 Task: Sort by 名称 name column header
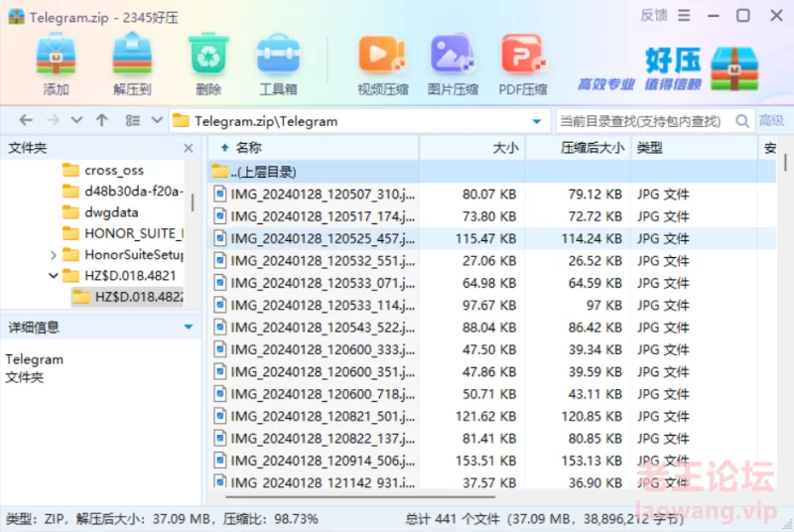point(314,148)
